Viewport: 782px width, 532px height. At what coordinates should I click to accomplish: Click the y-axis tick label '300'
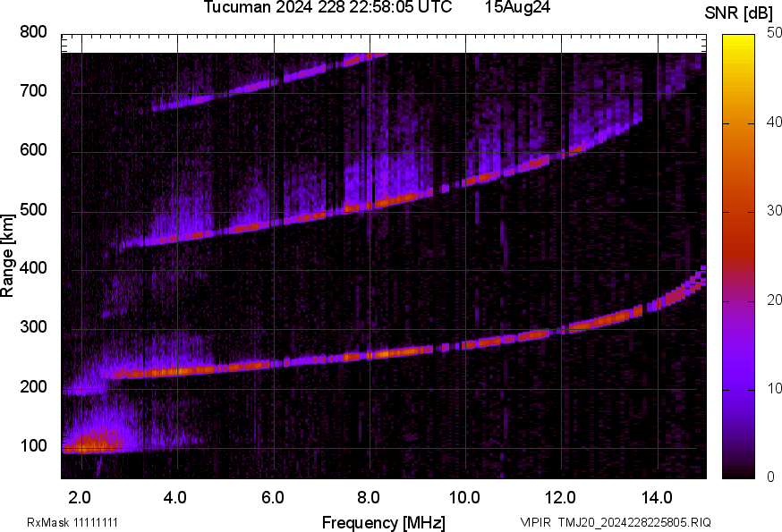33,327
